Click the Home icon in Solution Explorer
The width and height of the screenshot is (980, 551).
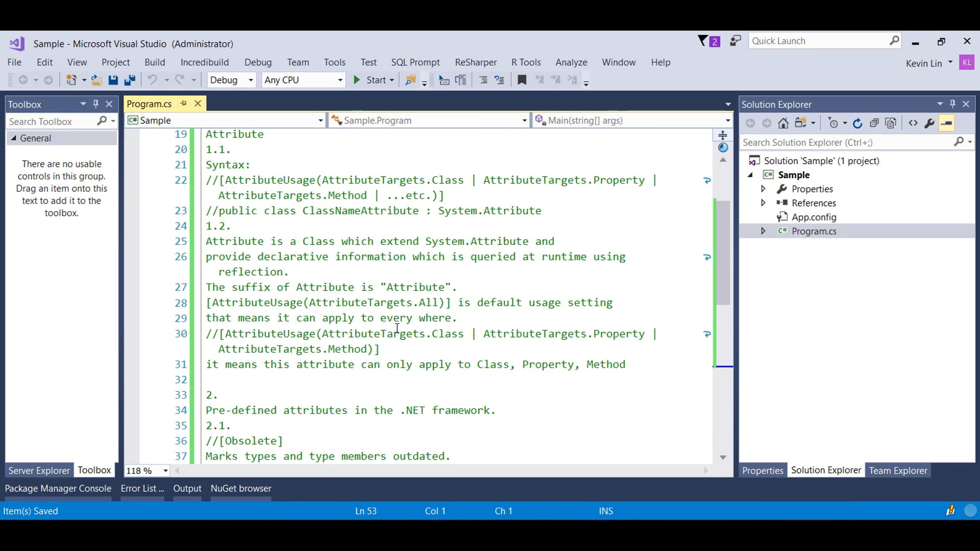coord(783,123)
